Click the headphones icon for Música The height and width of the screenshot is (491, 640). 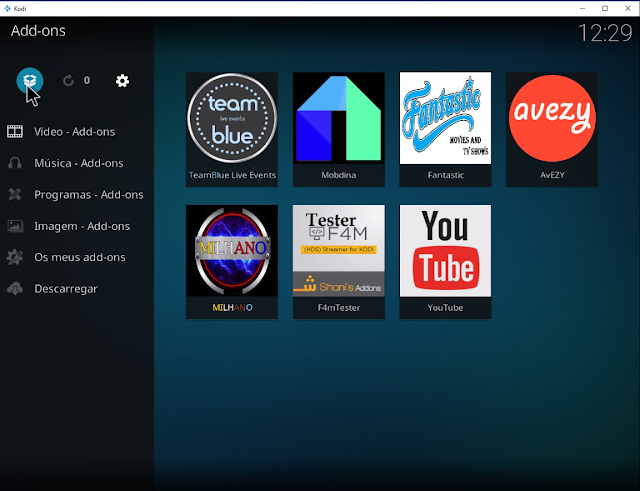15,163
